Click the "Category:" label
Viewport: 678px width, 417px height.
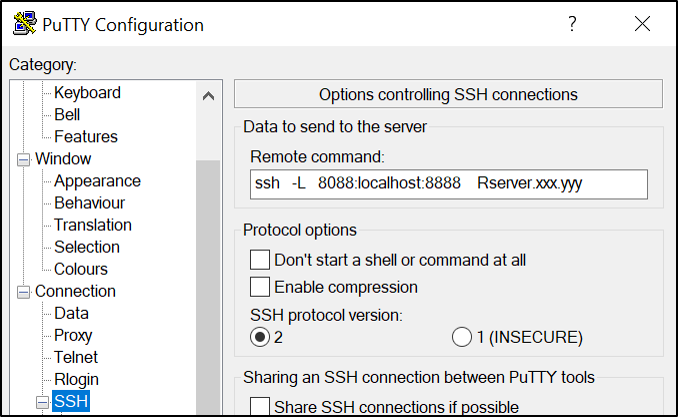[x=43, y=65]
